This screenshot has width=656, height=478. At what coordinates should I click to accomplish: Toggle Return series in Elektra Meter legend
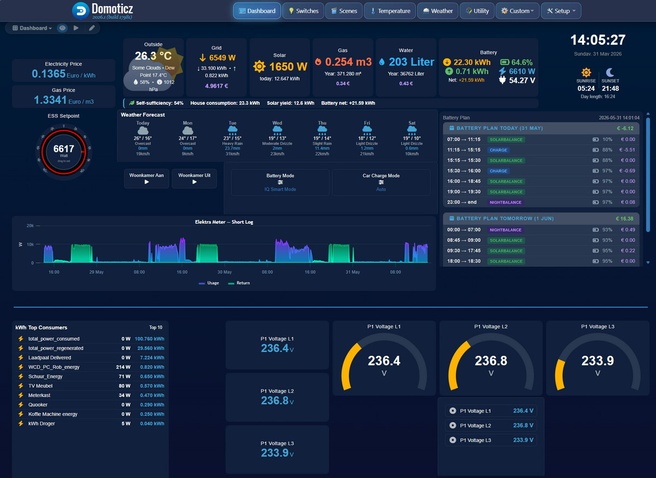pyautogui.click(x=239, y=283)
